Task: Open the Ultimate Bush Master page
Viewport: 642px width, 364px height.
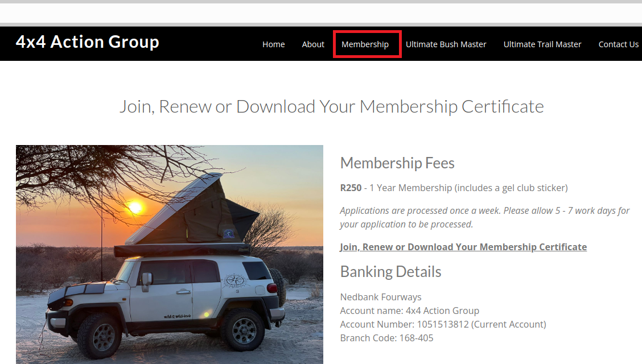Action: (x=446, y=44)
